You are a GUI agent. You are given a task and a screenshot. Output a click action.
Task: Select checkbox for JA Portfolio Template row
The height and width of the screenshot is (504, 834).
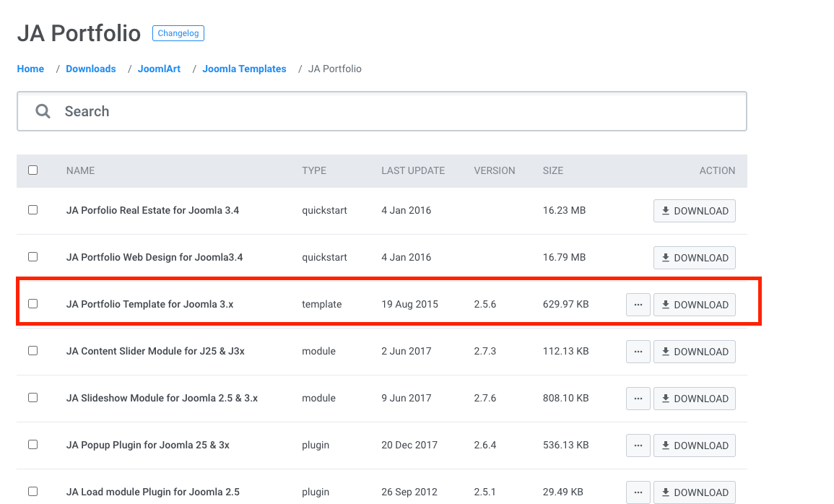(x=32, y=304)
